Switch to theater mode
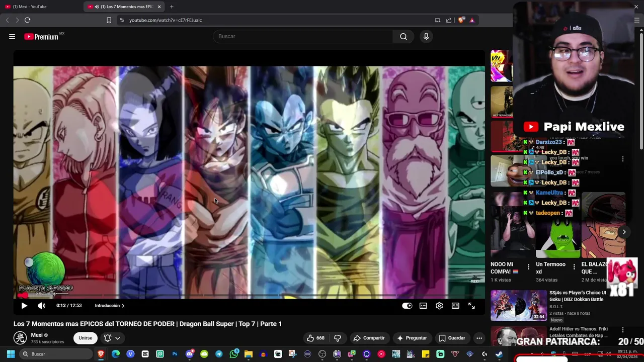644x362 pixels. pyautogui.click(x=455, y=306)
